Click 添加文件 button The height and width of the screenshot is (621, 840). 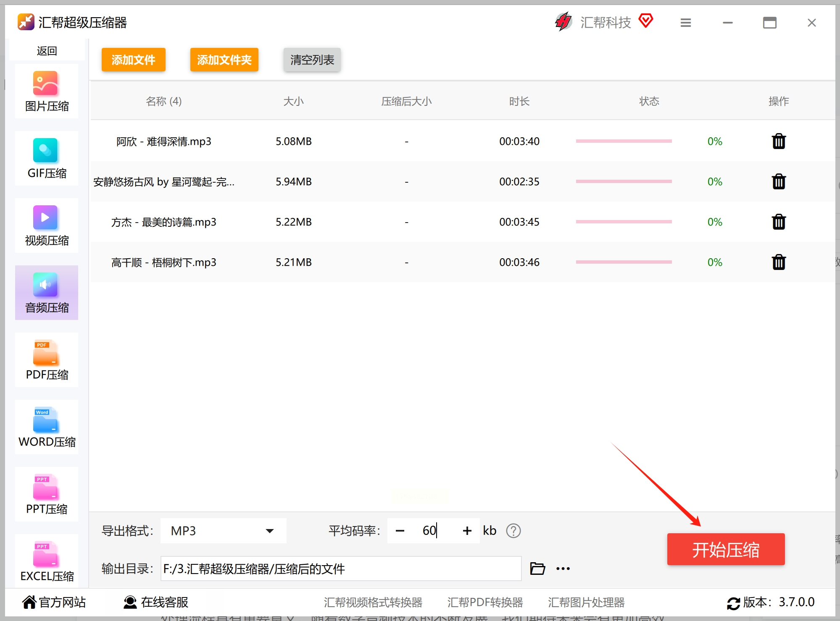pyautogui.click(x=133, y=60)
